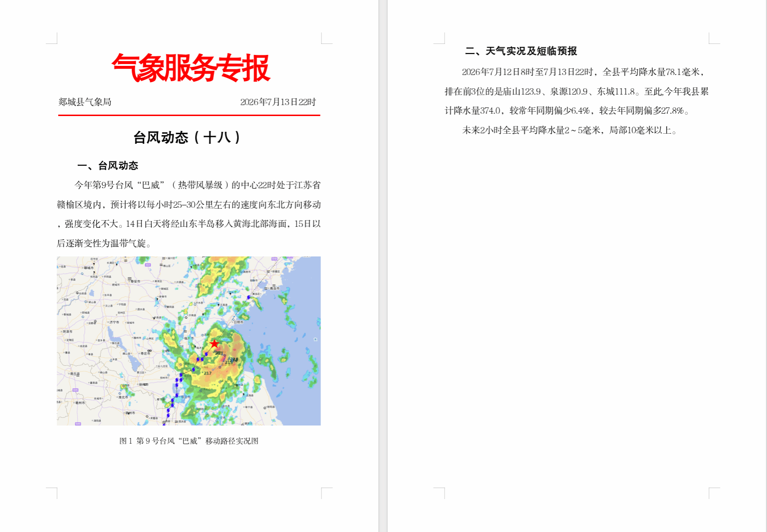Click the caption 图1 第9号台风“巴威”移动路径实况图
The image size is (767, 532).
(x=189, y=441)
